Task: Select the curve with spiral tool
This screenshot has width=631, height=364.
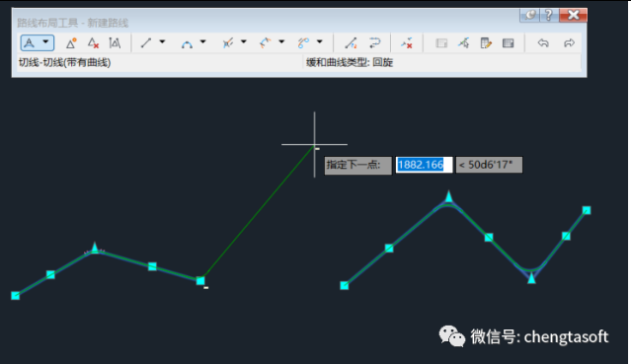Action: coord(266,42)
